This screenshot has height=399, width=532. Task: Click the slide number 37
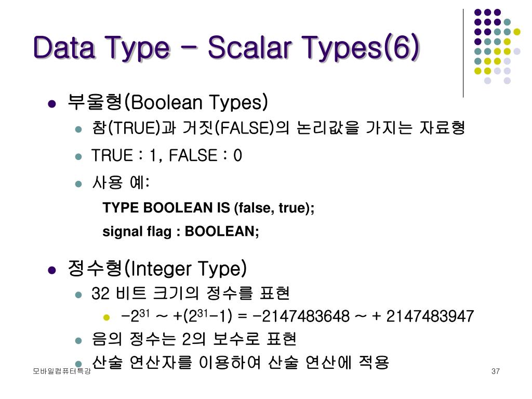(x=495, y=371)
